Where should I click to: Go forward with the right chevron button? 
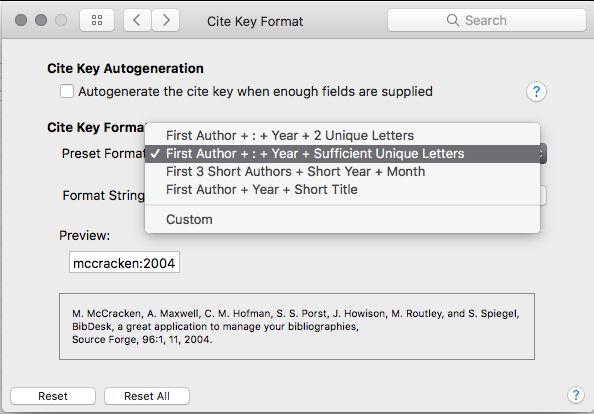[x=166, y=20]
